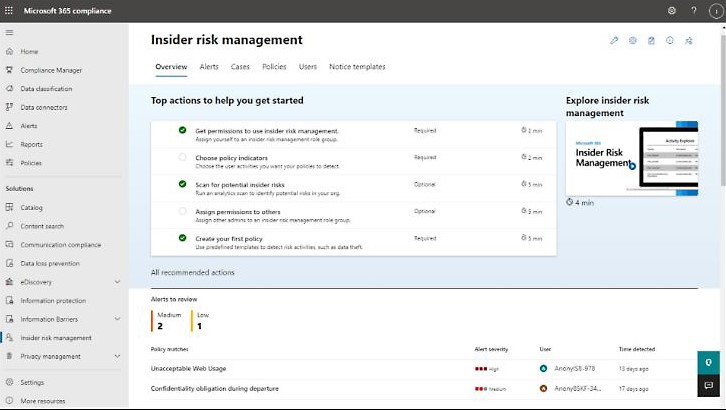The image size is (726, 410).
Task: Click the info circle icon beside page title
Action: pos(670,40)
